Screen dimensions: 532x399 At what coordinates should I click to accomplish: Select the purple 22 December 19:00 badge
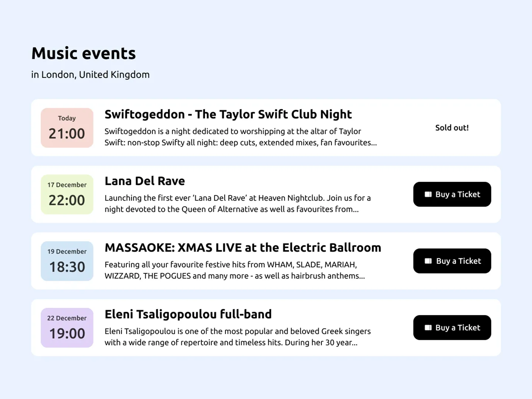pos(67,327)
